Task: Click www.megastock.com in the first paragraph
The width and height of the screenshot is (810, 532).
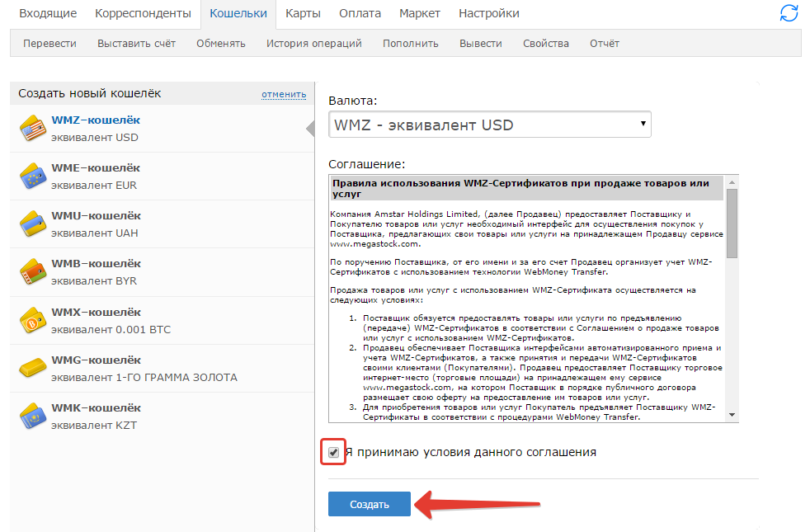Action: click(x=374, y=244)
